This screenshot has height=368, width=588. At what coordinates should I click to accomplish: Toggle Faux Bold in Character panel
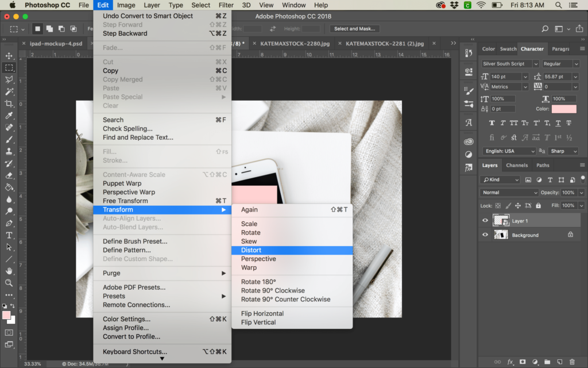[x=492, y=123]
